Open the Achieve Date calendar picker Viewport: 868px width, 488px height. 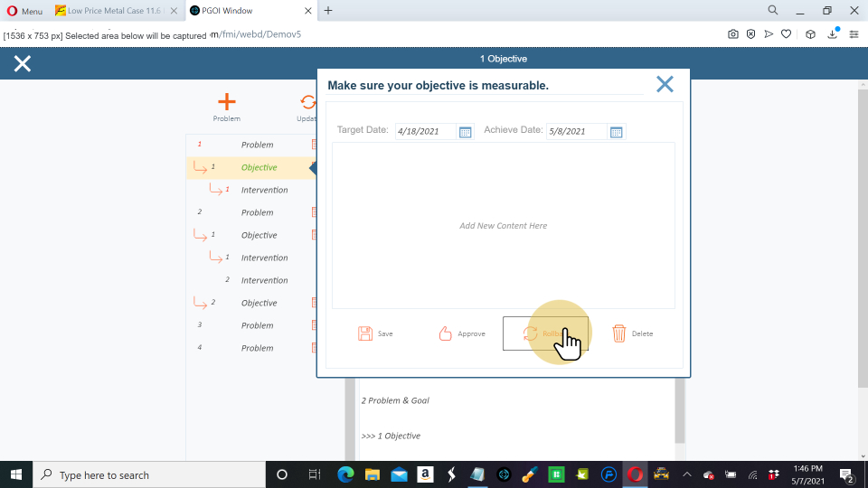coord(616,132)
